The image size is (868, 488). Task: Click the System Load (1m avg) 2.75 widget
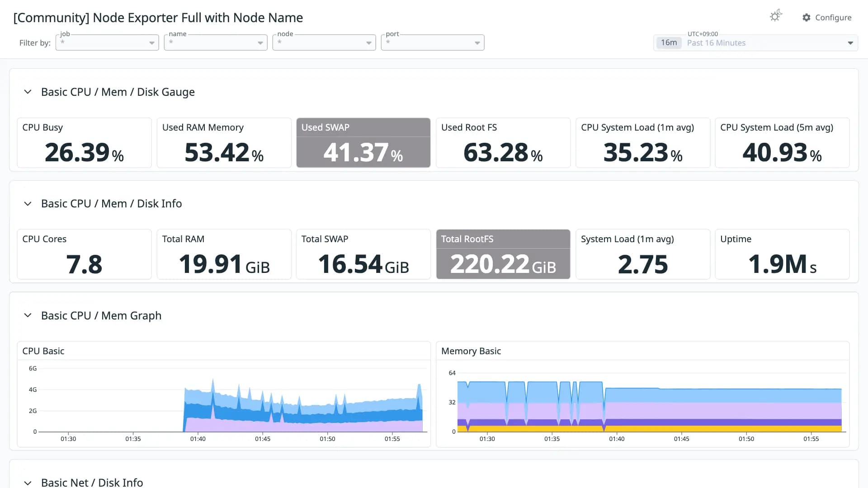643,254
